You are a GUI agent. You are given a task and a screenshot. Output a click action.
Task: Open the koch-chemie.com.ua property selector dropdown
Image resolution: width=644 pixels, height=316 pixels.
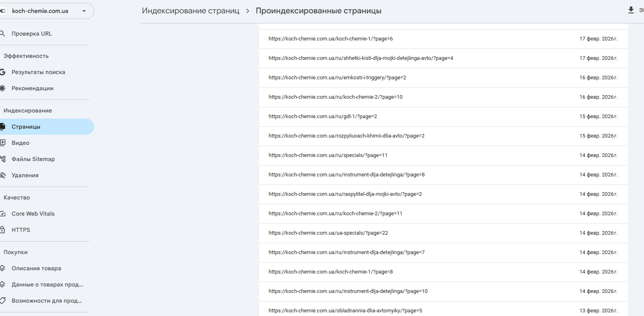pyautogui.click(x=46, y=11)
